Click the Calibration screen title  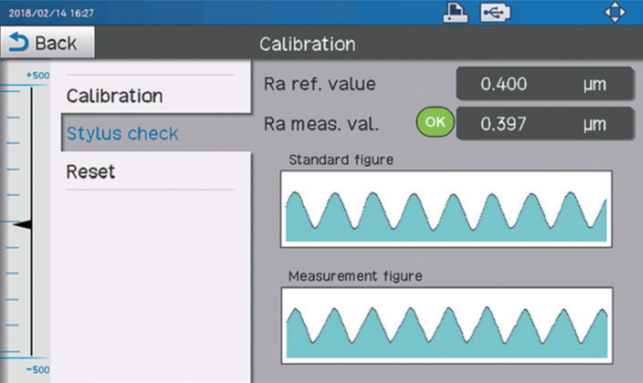(x=307, y=44)
